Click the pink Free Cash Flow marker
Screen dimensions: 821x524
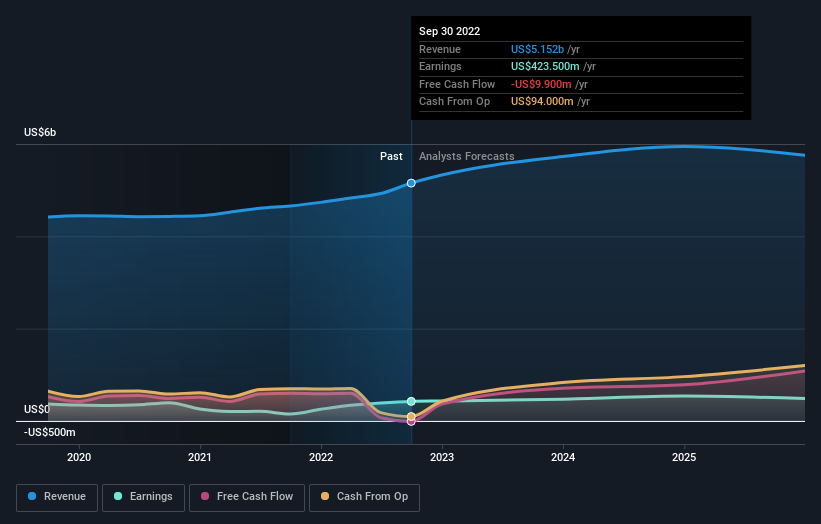click(411, 422)
